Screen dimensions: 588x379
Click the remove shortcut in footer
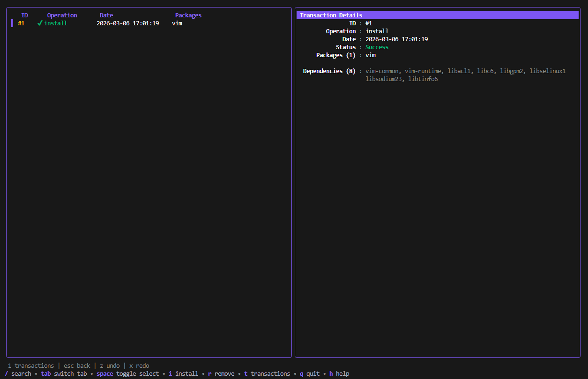(x=221, y=374)
